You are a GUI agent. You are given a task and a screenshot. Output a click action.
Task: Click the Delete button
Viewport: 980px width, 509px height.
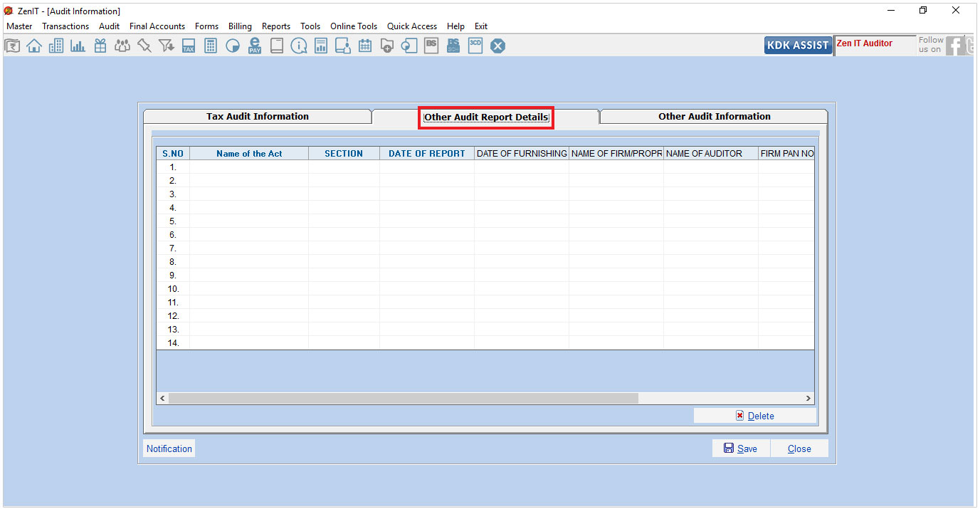click(x=755, y=416)
